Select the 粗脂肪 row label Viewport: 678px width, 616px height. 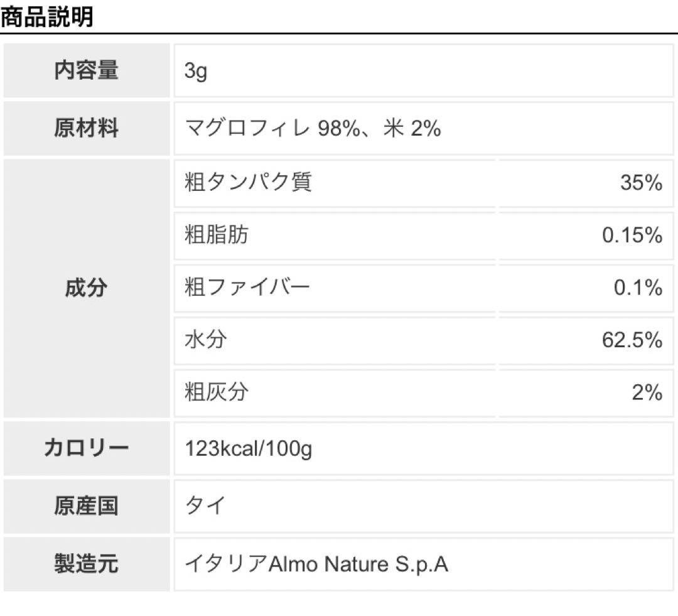tap(216, 234)
